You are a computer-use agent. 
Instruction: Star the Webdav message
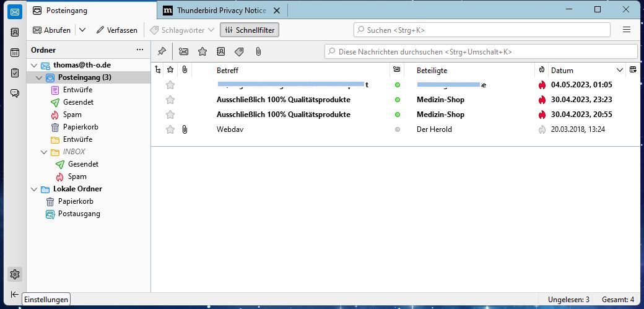point(170,129)
